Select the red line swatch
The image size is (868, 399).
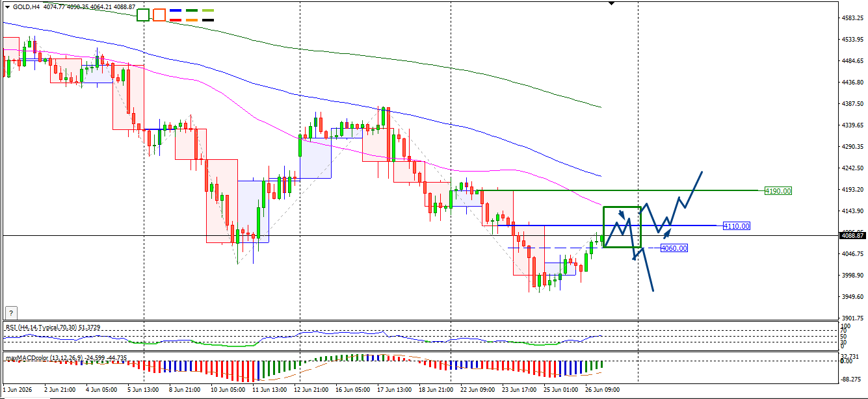176,20
